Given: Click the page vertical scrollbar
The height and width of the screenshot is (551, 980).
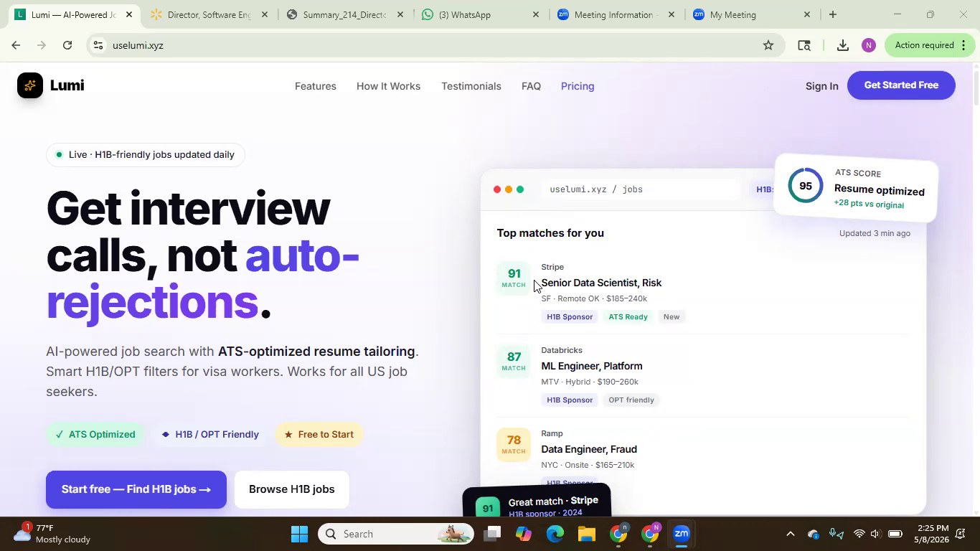Looking at the screenshot, I should pos(976,88).
